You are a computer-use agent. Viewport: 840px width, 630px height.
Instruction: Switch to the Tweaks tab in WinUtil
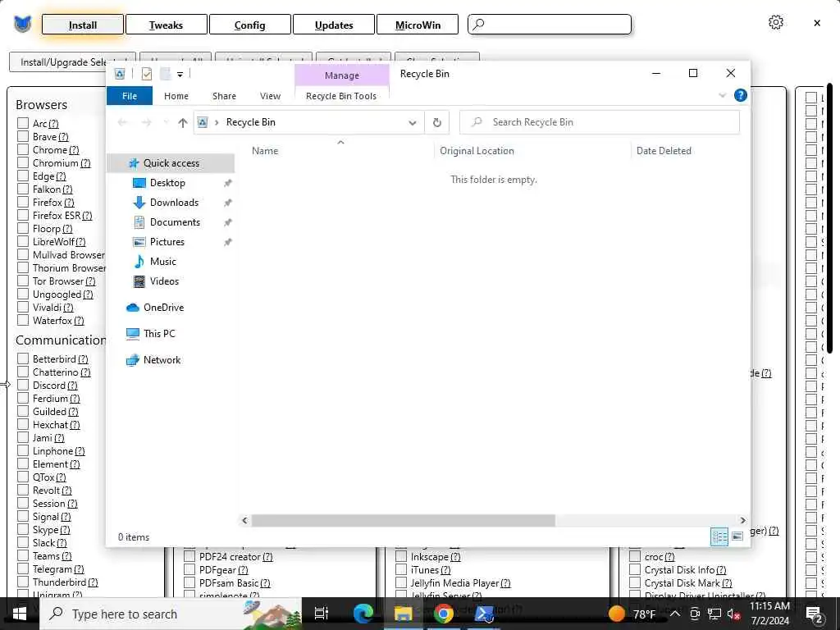[166, 25]
